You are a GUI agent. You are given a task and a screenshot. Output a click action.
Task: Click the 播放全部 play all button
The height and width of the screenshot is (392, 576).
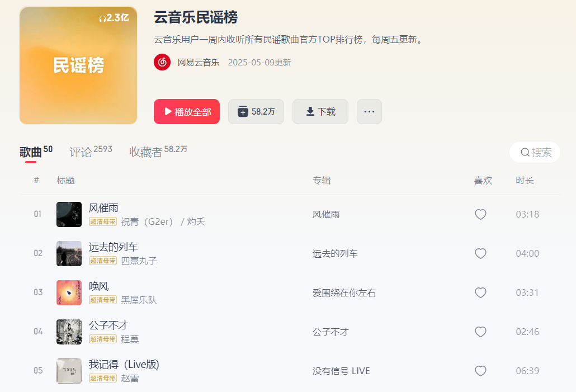187,111
